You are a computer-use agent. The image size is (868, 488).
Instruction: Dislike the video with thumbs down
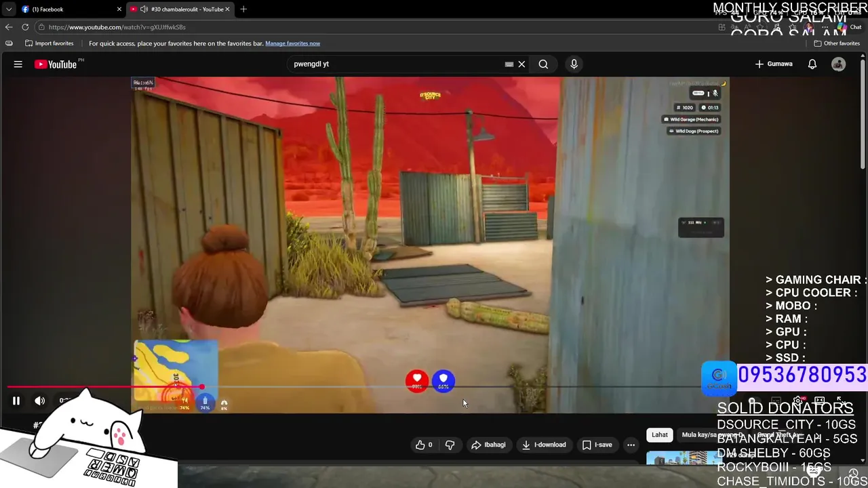(x=450, y=445)
